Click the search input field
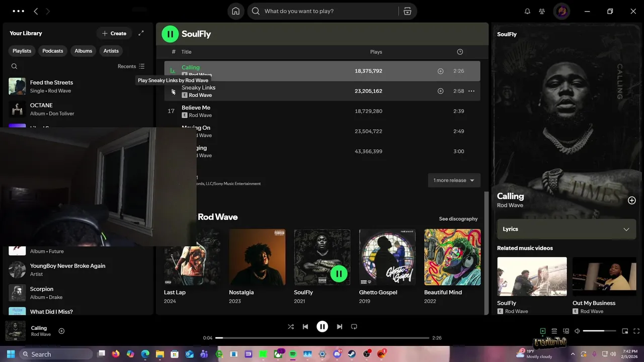Viewport: 644px width, 362px height. point(331,11)
